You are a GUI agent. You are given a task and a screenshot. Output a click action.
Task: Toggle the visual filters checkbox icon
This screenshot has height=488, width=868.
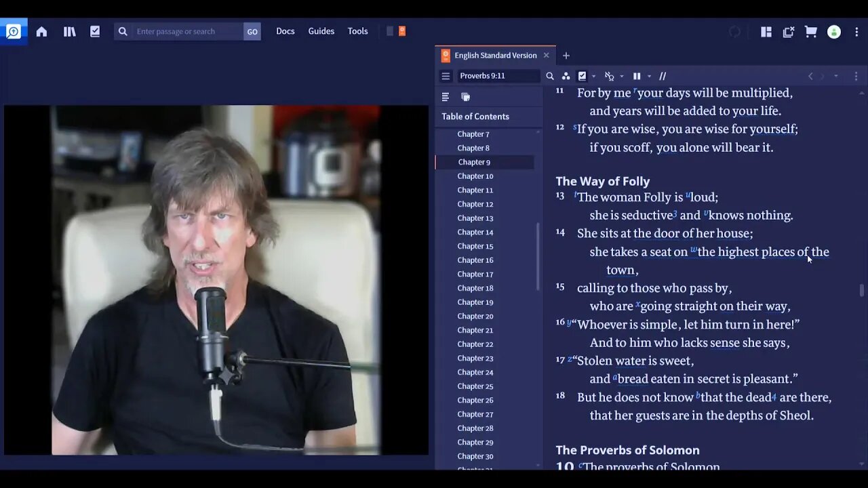(x=582, y=76)
